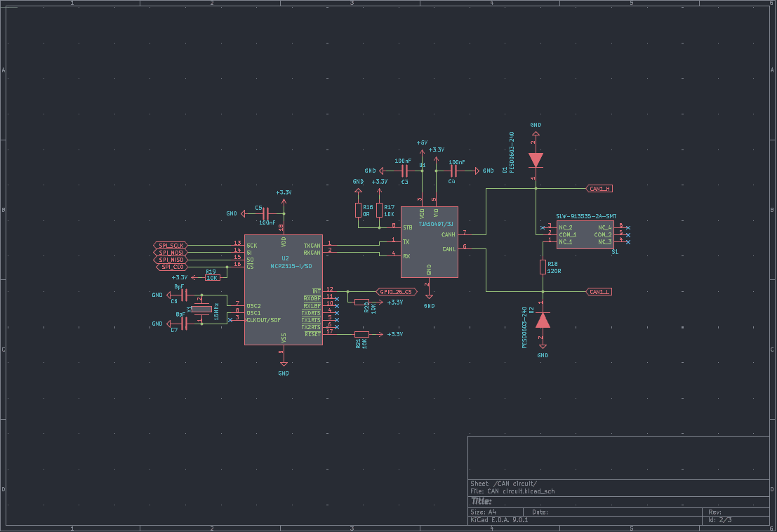777x532 pixels.
Task: Click the S1 reference designator
Action: click(615, 252)
